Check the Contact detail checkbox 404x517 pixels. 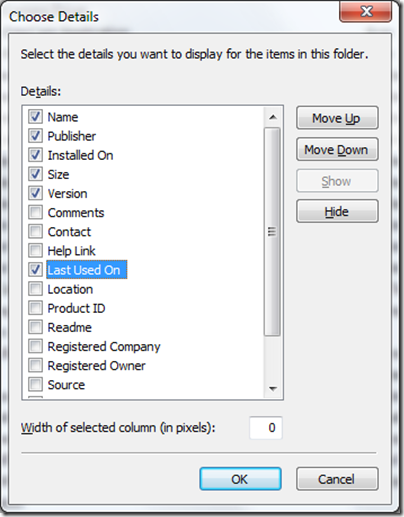click(x=35, y=231)
